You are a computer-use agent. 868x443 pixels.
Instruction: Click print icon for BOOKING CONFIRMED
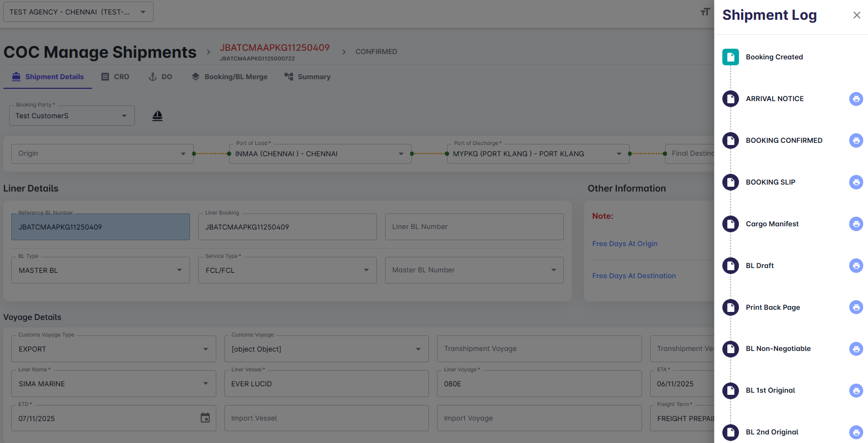pos(856,141)
